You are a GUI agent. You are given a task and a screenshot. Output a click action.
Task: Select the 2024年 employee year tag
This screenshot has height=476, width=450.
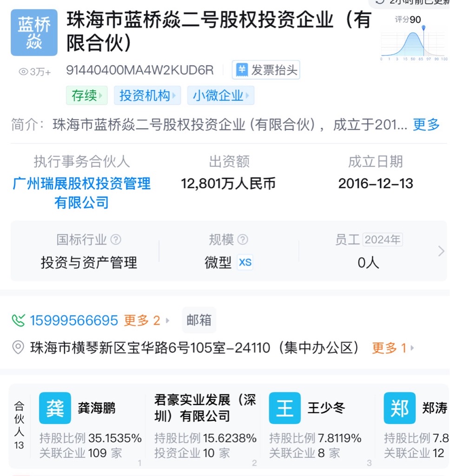pos(382,239)
